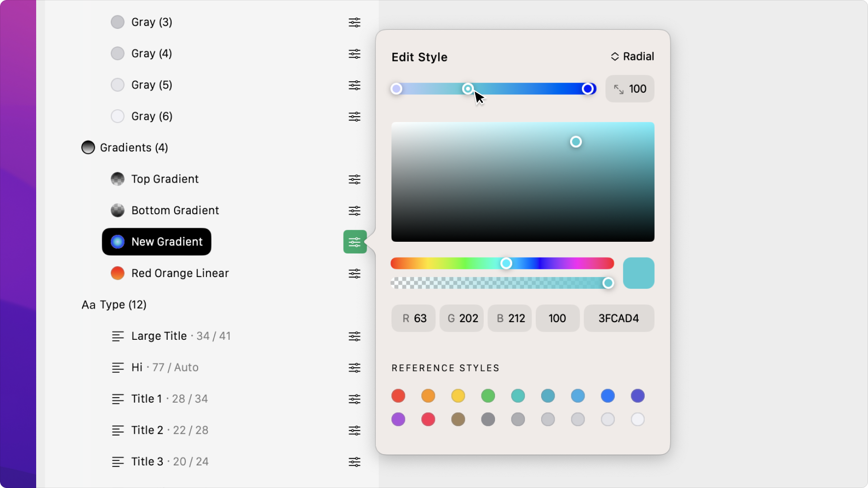Click the adjust icon next to Top Gradient
868x488 pixels.
[x=354, y=179]
